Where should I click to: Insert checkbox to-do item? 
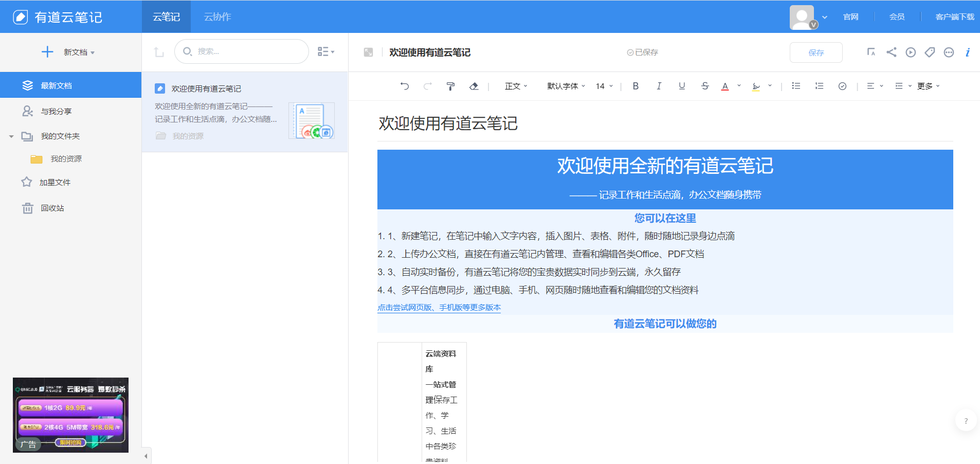pos(842,86)
